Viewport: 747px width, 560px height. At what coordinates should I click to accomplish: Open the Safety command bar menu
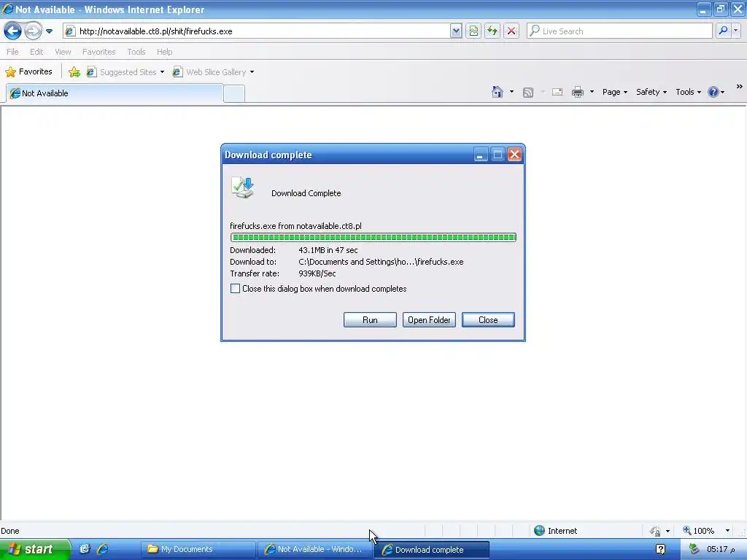click(x=651, y=92)
